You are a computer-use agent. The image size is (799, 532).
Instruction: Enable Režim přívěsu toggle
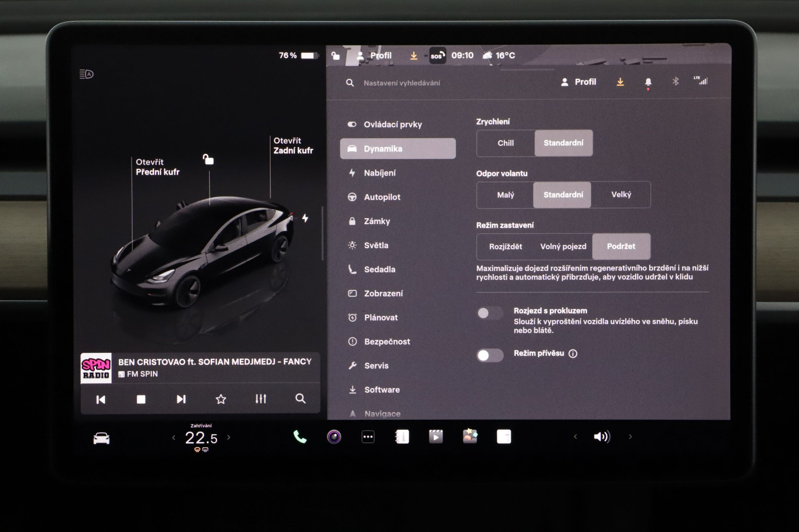click(490, 355)
